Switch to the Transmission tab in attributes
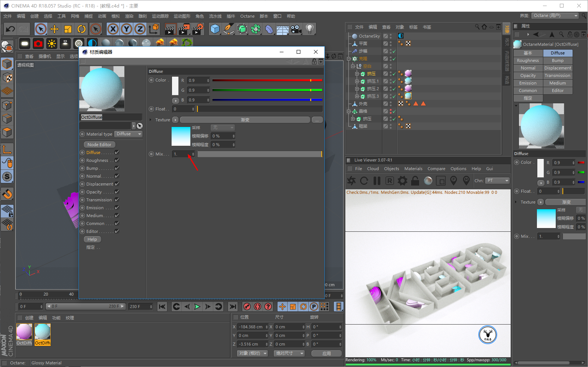The image size is (588, 367). (558, 76)
